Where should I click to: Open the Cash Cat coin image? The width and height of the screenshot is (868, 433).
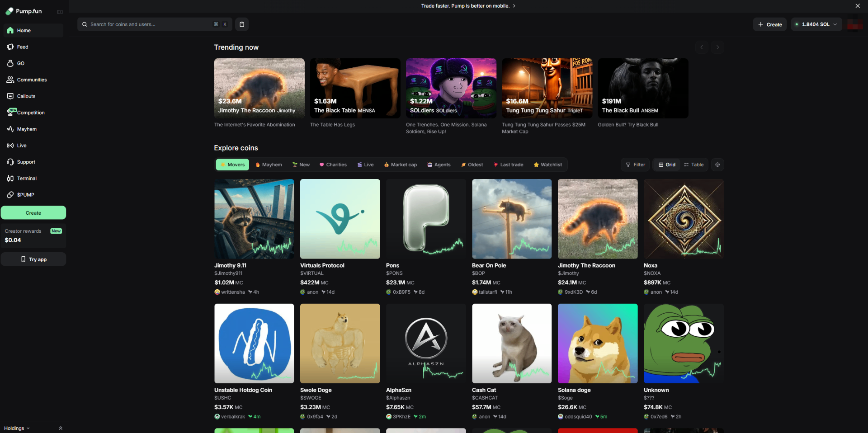pos(512,344)
